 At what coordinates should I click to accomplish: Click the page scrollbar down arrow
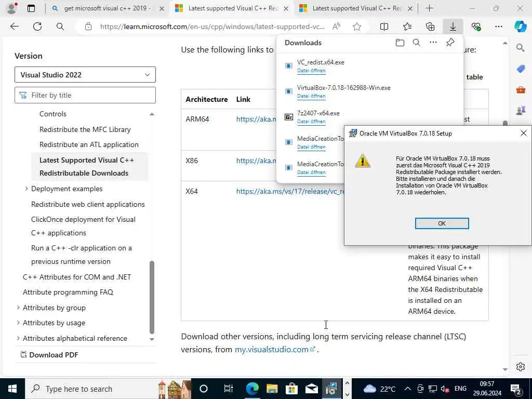(x=505, y=369)
